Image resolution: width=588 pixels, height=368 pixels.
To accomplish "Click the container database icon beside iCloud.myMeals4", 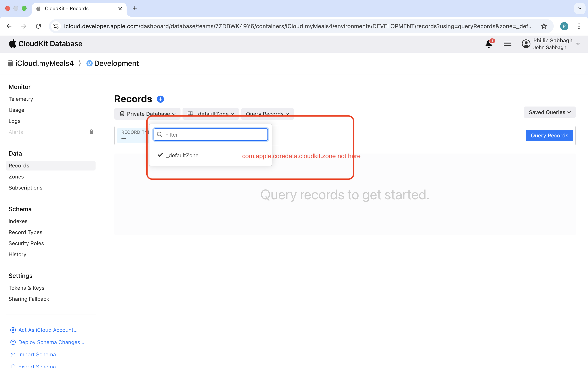I will pos(10,63).
